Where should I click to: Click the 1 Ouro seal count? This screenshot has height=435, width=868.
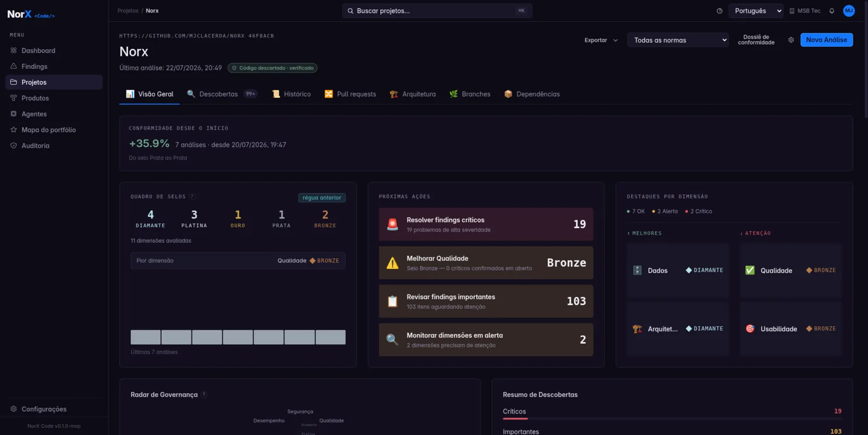click(238, 218)
